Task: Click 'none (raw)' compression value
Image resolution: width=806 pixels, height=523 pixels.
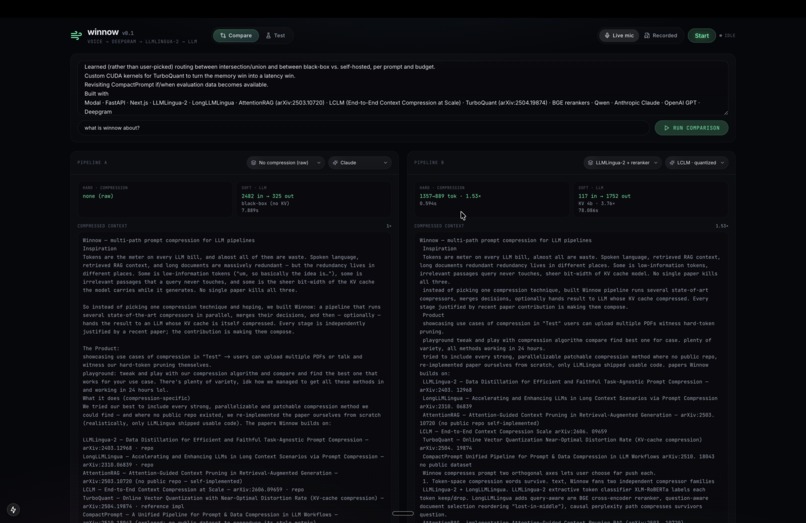Action: tap(98, 196)
